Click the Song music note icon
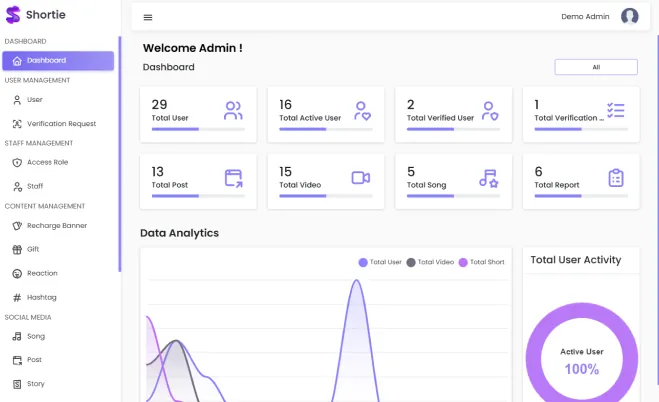The width and height of the screenshot is (659, 402). 17,336
